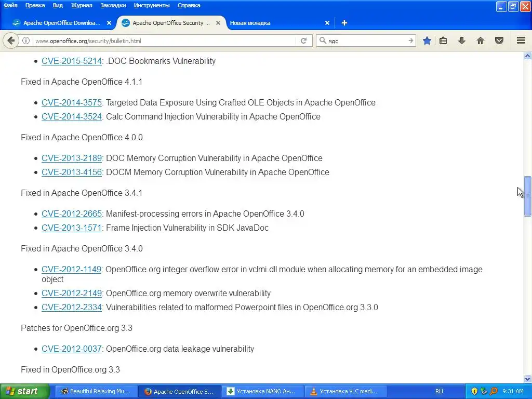Open CVE-2014-3524 link
532x399 pixels.
click(x=72, y=116)
